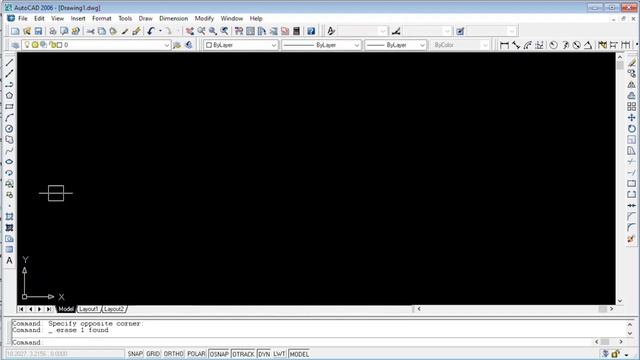The width and height of the screenshot is (640, 360).
Task: Select the Mirror tool
Action: point(631,84)
